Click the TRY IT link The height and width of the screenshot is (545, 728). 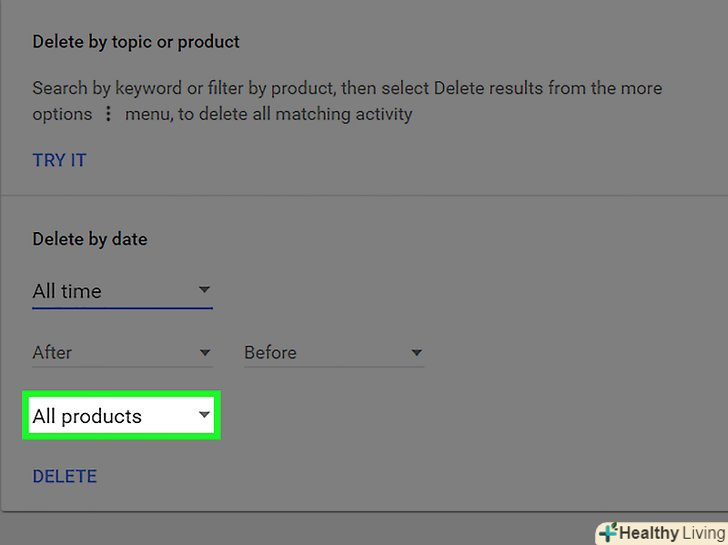click(59, 160)
